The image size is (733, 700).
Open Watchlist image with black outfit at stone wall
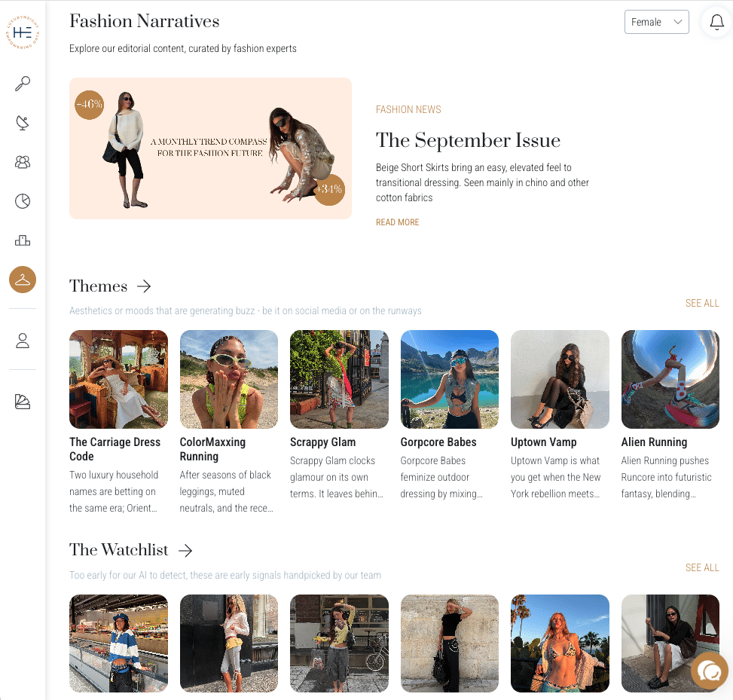click(x=449, y=643)
